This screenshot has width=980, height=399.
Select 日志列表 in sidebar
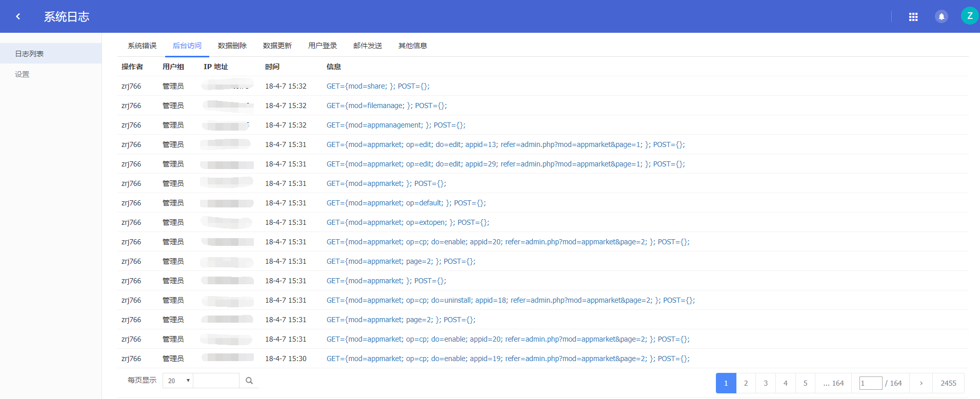(29, 54)
